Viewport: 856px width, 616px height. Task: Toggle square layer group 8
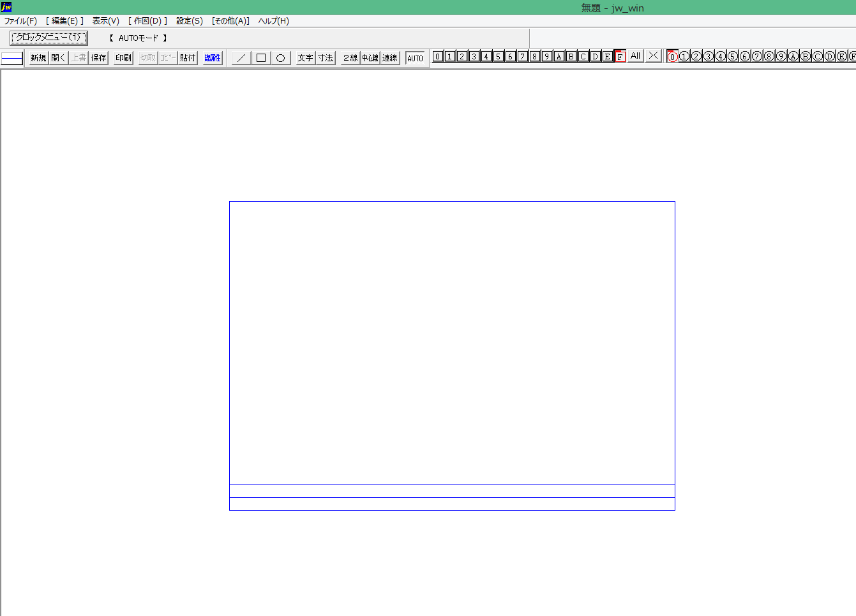click(x=535, y=56)
